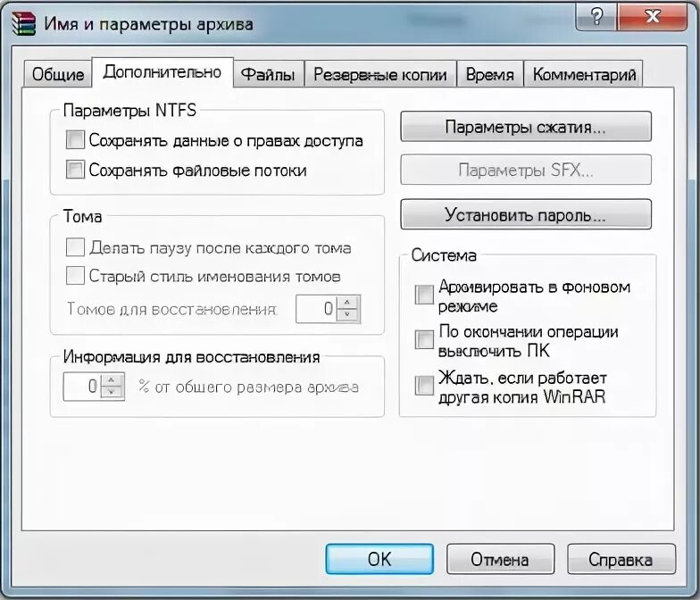700x600 pixels.
Task: Click the question mark help button
Action: coord(596,17)
